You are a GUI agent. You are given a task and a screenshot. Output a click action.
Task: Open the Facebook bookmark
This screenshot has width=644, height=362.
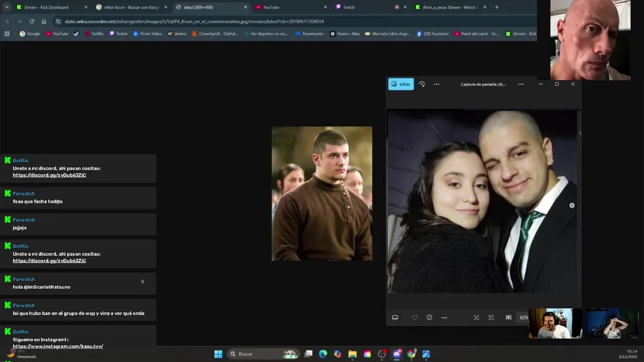(x=433, y=34)
